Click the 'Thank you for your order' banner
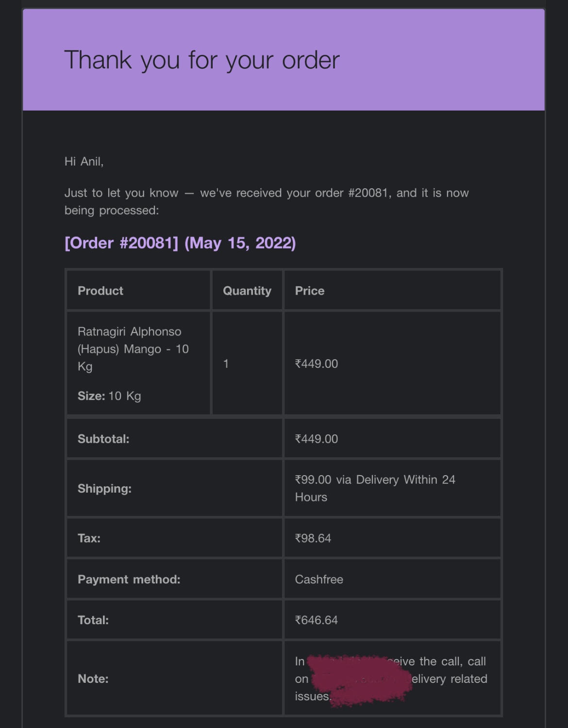Viewport: 568px width, 728px height. coord(284,60)
